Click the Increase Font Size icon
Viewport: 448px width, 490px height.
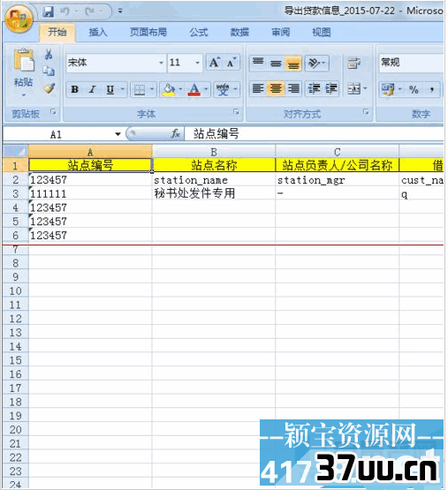pos(215,63)
